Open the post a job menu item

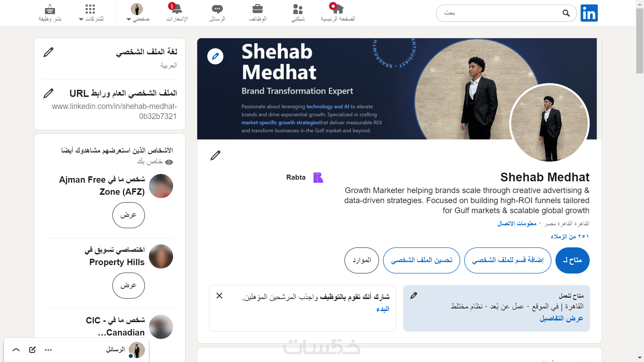coord(50,13)
